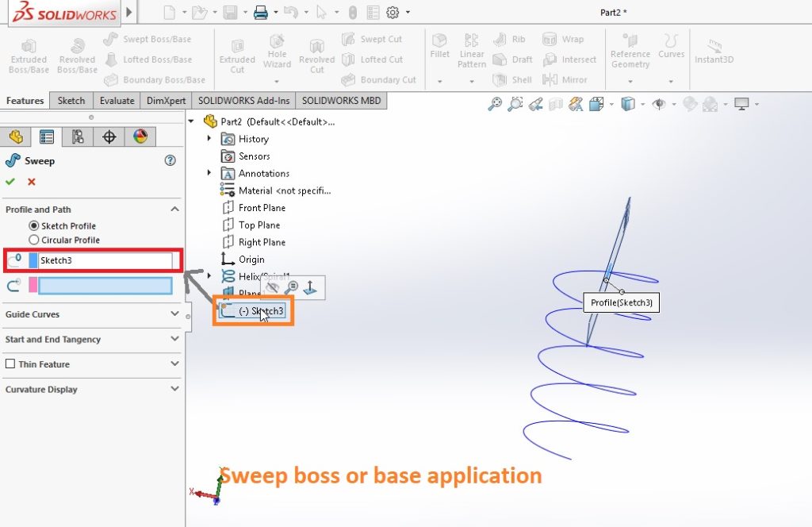Viewport: 812px width, 527px height.
Task: Accept the Sweep with green checkmark
Action: point(10,182)
